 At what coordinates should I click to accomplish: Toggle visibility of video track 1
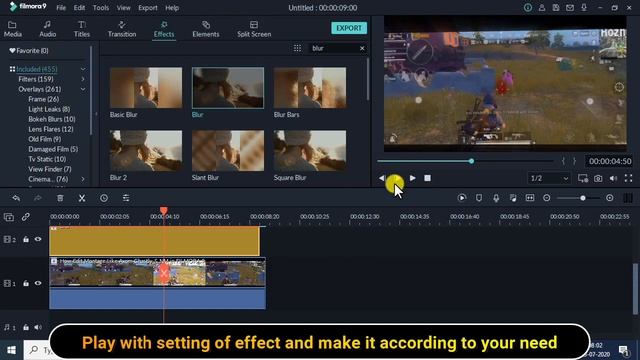[38, 283]
